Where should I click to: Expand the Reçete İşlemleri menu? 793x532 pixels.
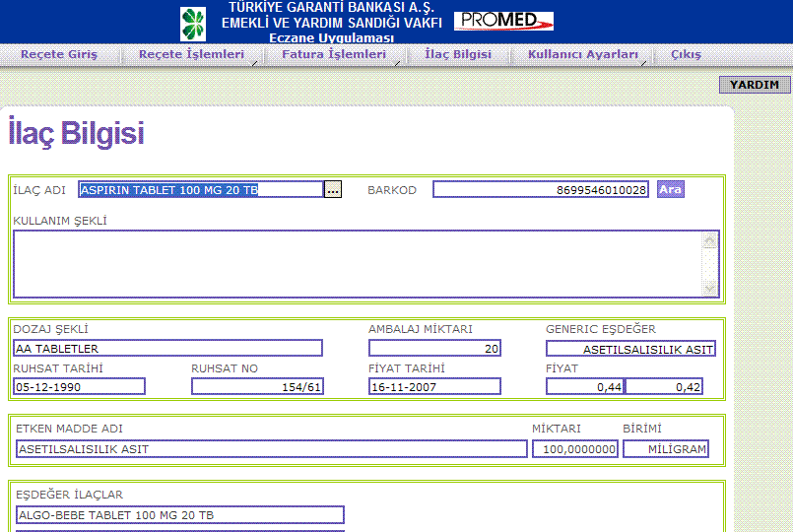(192, 55)
